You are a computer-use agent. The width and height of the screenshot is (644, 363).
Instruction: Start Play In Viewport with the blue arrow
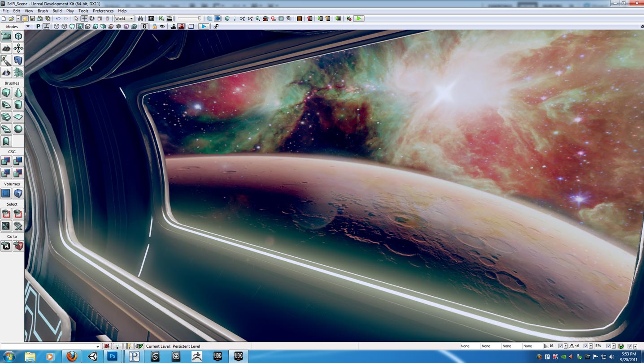204,26
